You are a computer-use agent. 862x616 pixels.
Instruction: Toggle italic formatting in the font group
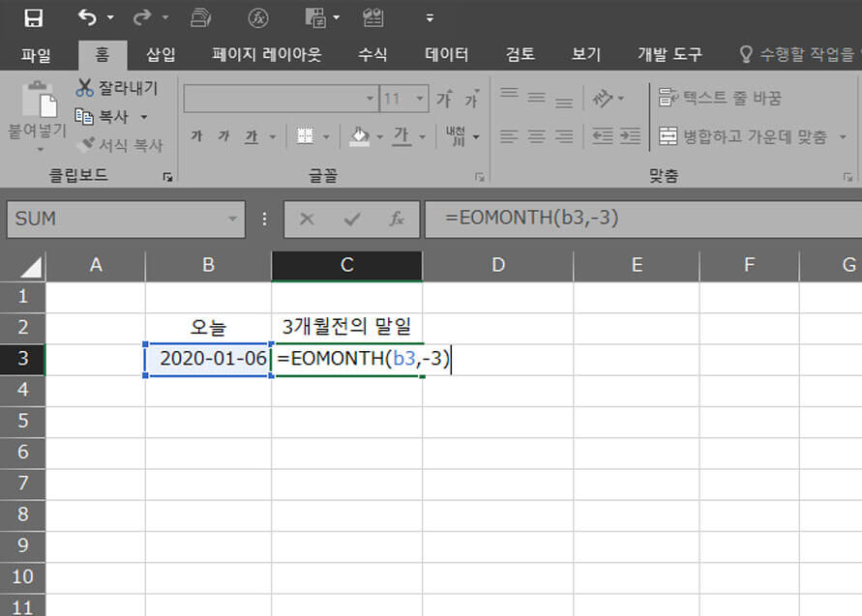pyautogui.click(x=223, y=136)
